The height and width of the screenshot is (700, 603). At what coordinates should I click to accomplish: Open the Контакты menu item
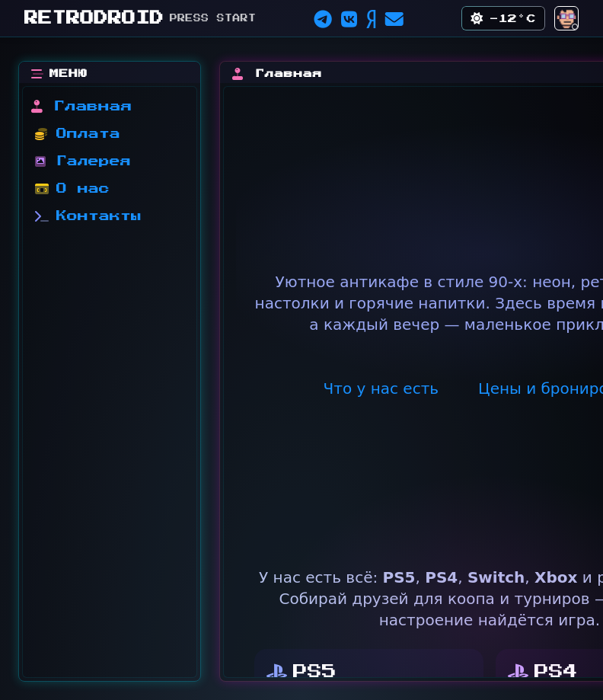point(98,216)
